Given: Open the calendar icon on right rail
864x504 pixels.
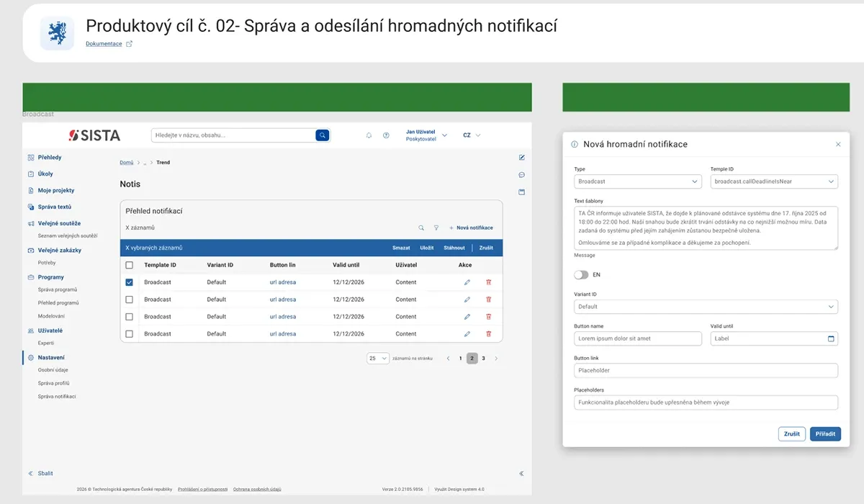Looking at the screenshot, I should (x=522, y=192).
